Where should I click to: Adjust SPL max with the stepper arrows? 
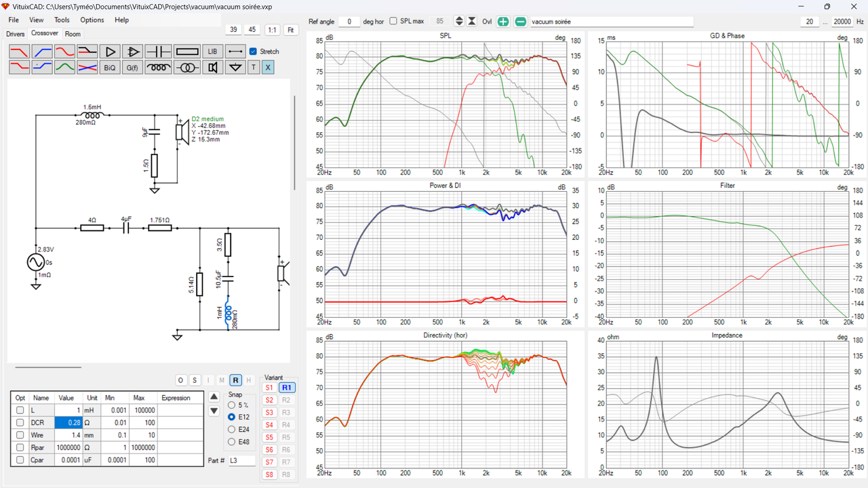tap(459, 22)
